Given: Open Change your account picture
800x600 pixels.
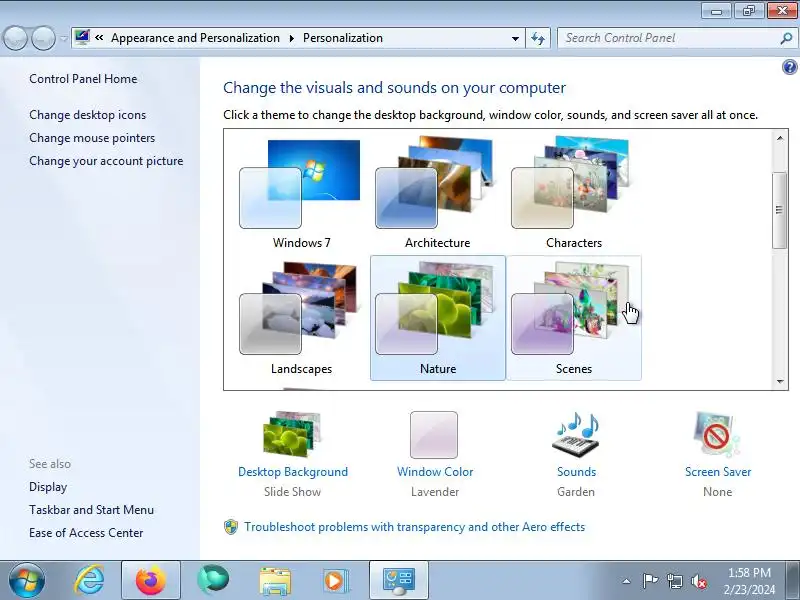Looking at the screenshot, I should click(106, 161).
